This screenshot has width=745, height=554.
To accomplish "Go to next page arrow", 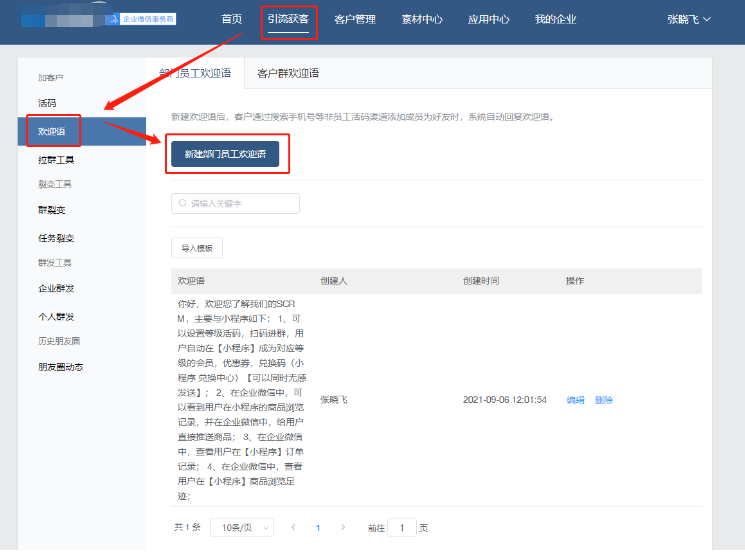I will point(343,527).
